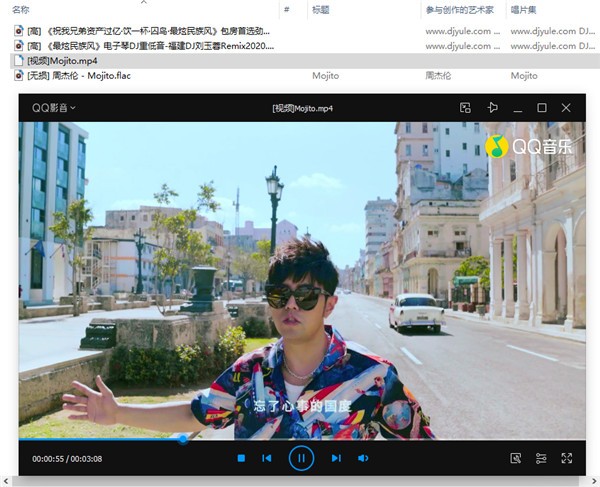Image resolution: width=600 pixels, height=487 pixels.
Task: Switch player to mini mode
Action: [x=465, y=108]
